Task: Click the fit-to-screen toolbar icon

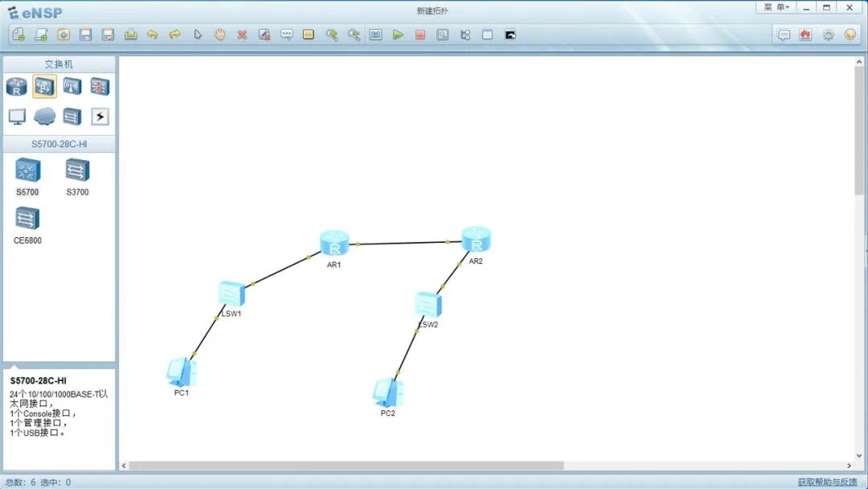Action: (x=376, y=35)
